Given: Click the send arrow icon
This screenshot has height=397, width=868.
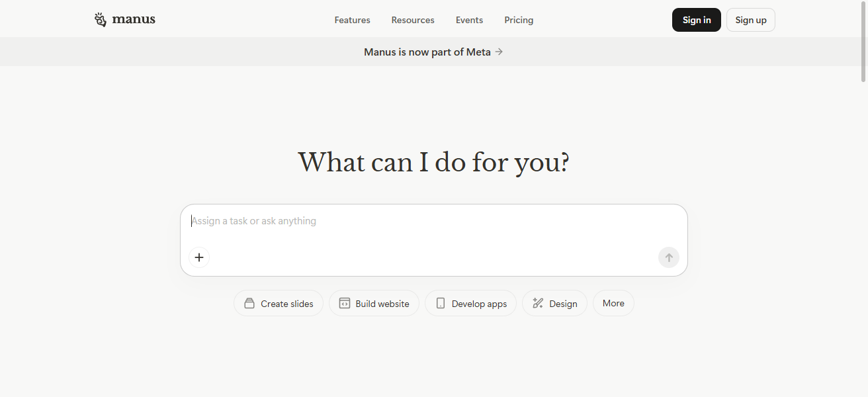Looking at the screenshot, I should click(668, 257).
